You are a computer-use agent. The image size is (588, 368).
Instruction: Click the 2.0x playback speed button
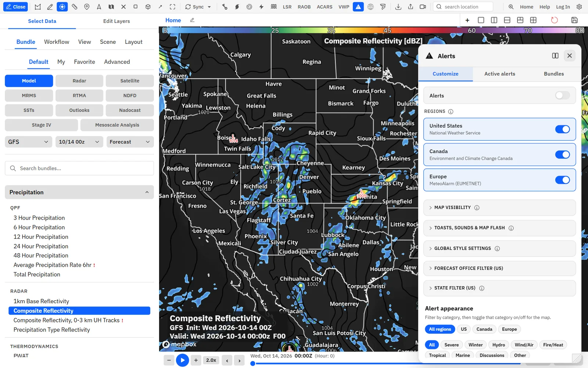coord(211,360)
